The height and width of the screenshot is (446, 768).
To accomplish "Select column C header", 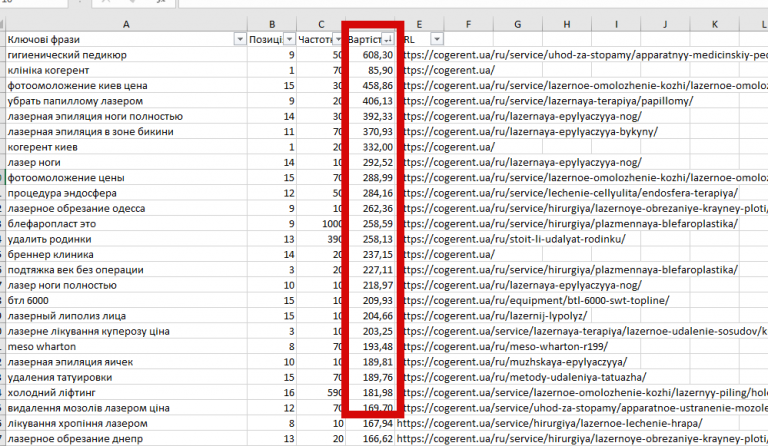I will (x=321, y=24).
